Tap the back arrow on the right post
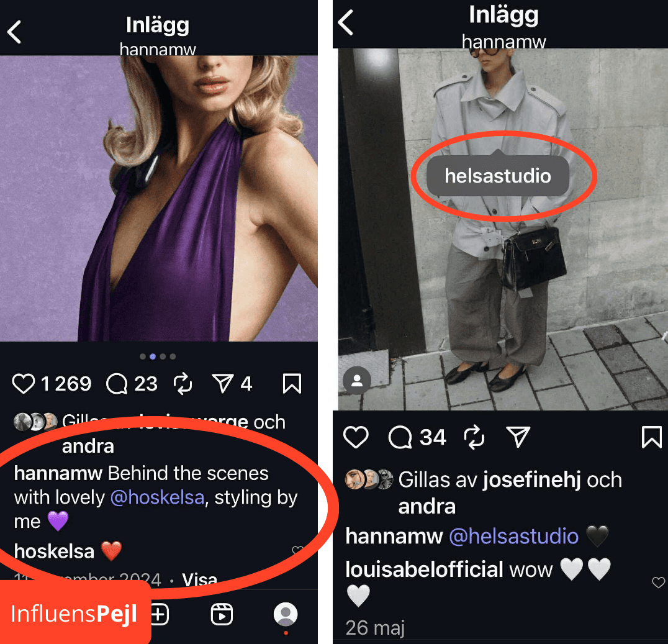Image resolution: width=668 pixels, height=644 pixels. tap(346, 22)
